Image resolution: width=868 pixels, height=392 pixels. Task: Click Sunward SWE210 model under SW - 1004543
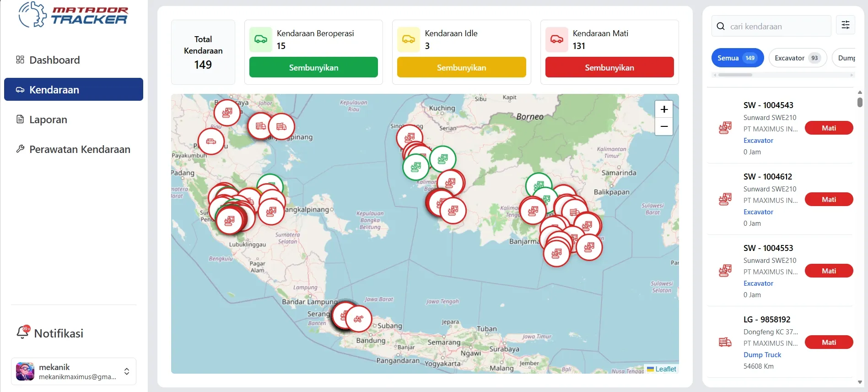pos(770,117)
